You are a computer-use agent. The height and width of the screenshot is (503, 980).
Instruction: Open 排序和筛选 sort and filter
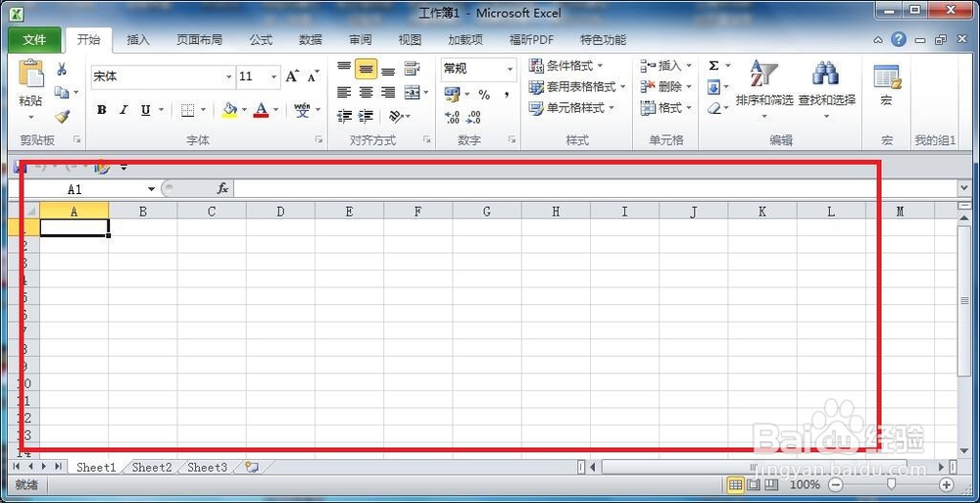coord(764,88)
